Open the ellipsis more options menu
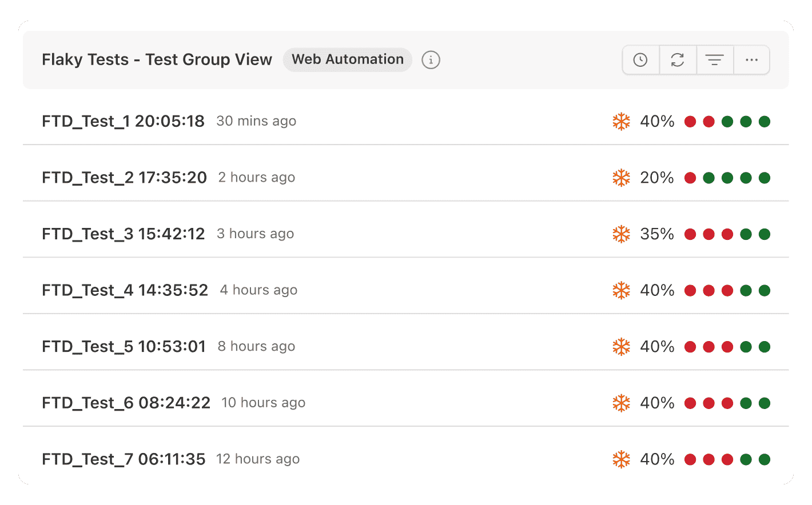The height and width of the screenshot is (505, 812). (x=751, y=59)
